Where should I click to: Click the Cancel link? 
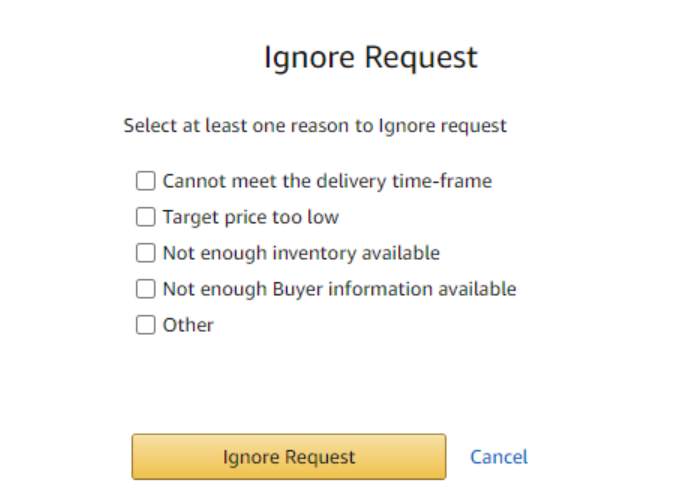(498, 457)
